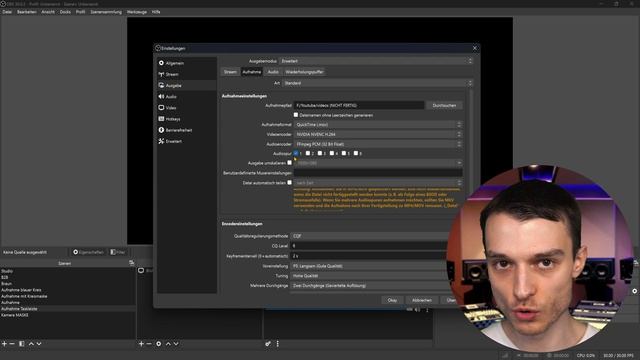Screen dimensions: 640x360
Task: Open the Docks menu
Action: [x=65, y=12]
